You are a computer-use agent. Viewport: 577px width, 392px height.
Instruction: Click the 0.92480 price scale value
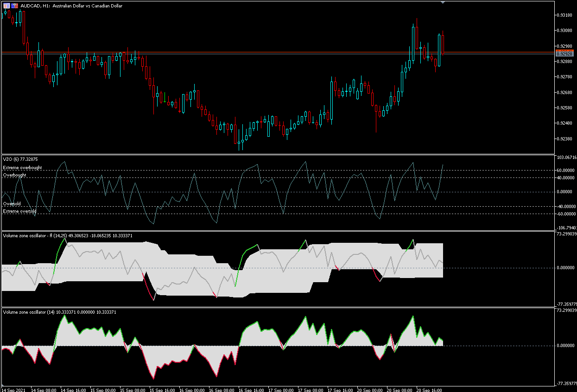point(565,123)
